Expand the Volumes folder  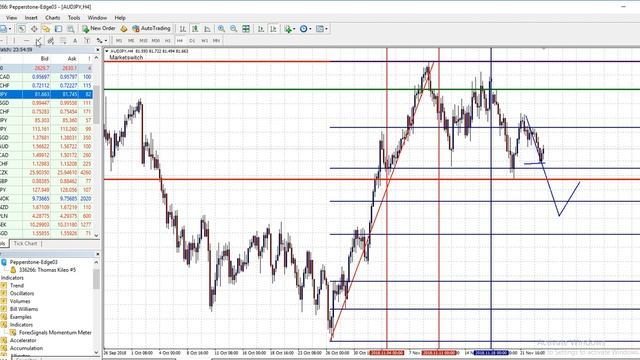point(20,301)
